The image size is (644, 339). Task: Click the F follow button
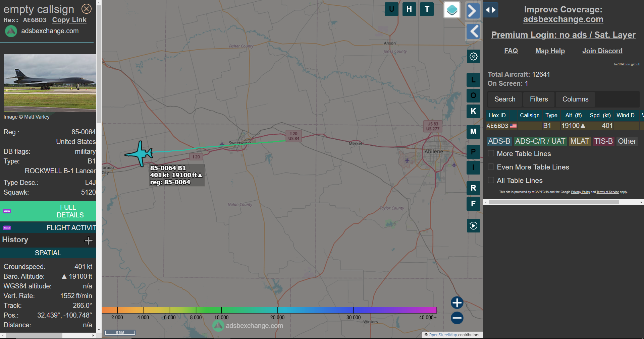[x=473, y=204]
